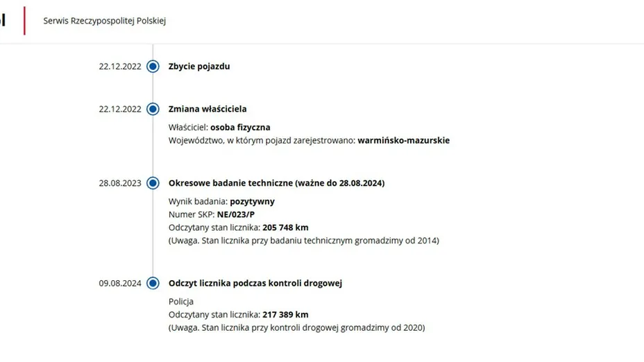Click the timeline marker beside Zmiana właściciela
The width and height of the screenshot is (644, 362).
pos(153,109)
